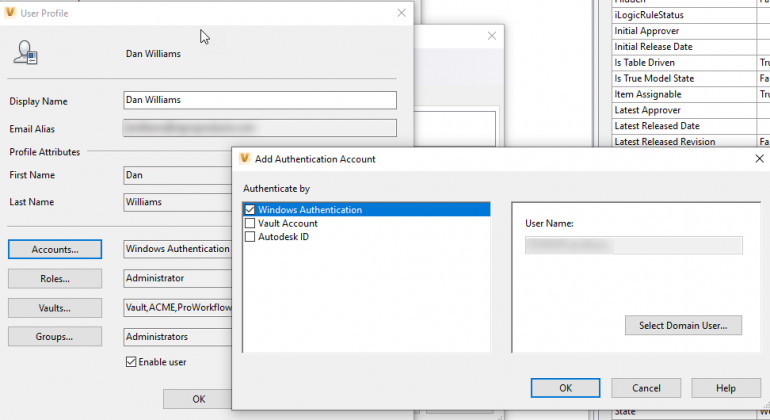This screenshot has width=770, height=420.
Task: Click the user avatar icon in User Profile
Action: tap(26, 53)
